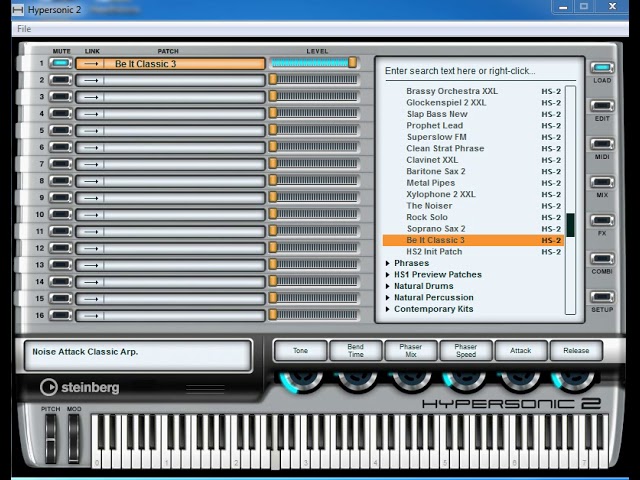Click the Steinberg logo
Screen dimensions: 640x480
80,387
